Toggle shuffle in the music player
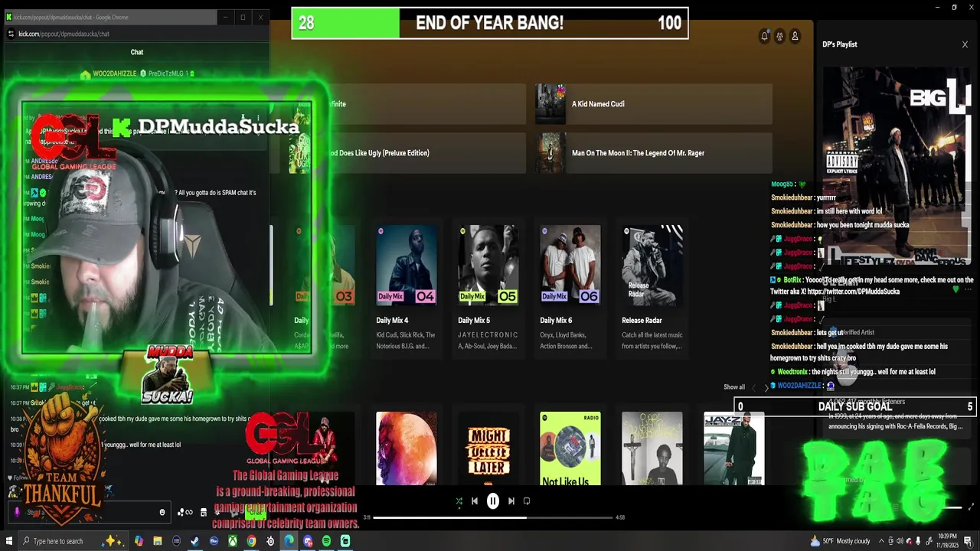The image size is (980, 551). [x=459, y=501]
